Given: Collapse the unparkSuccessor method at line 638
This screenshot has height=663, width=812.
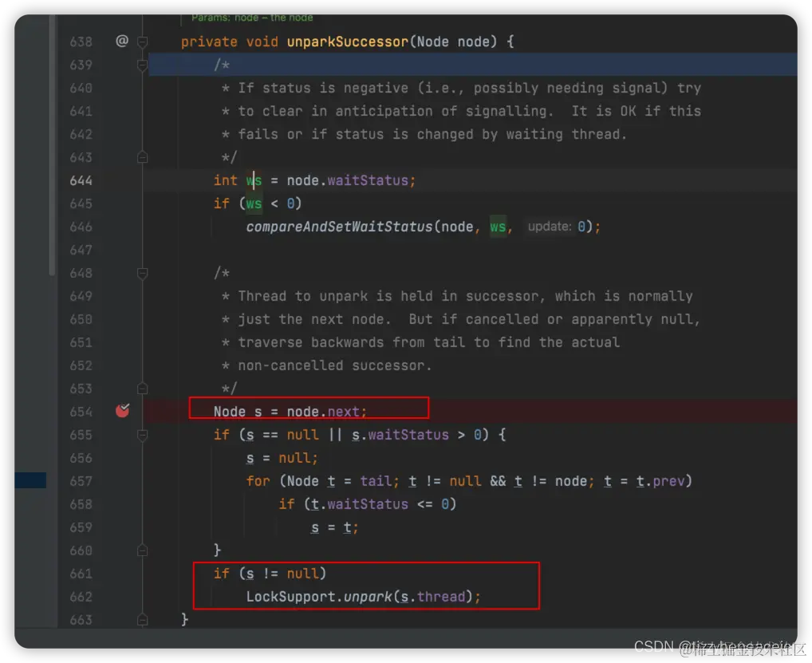Looking at the screenshot, I should (143, 41).
